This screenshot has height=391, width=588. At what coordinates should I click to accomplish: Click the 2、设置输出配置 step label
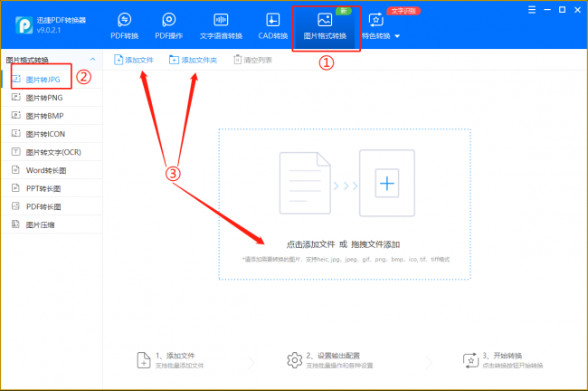click(x=333, y=356)
